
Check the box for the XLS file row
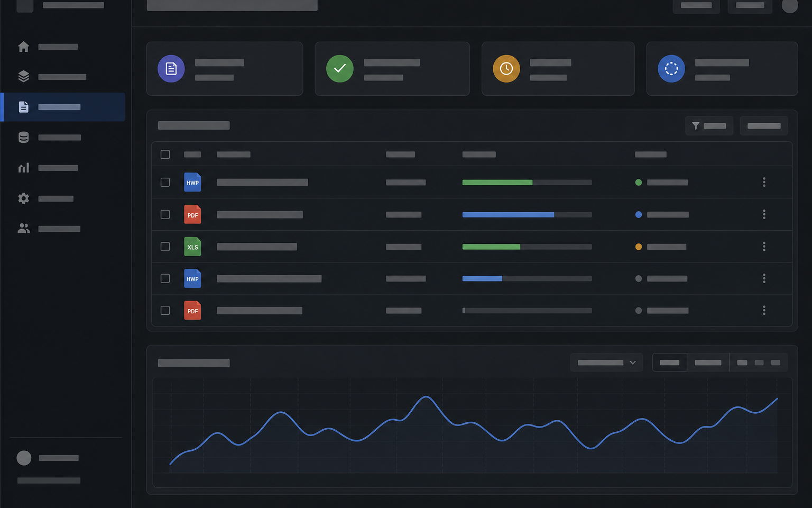(x=165, y=247)
